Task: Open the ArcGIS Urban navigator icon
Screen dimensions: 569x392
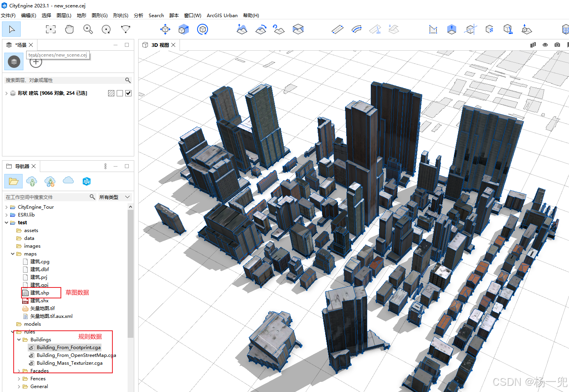Action: point(87,181)
